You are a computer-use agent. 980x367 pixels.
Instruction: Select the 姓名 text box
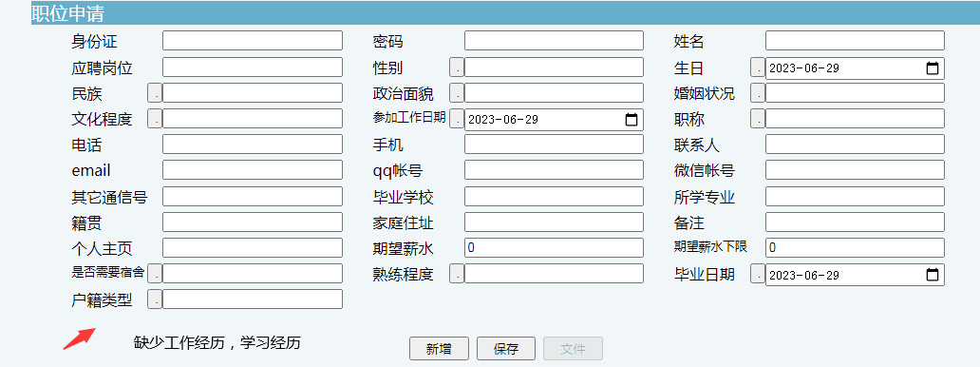click(855, 41)
